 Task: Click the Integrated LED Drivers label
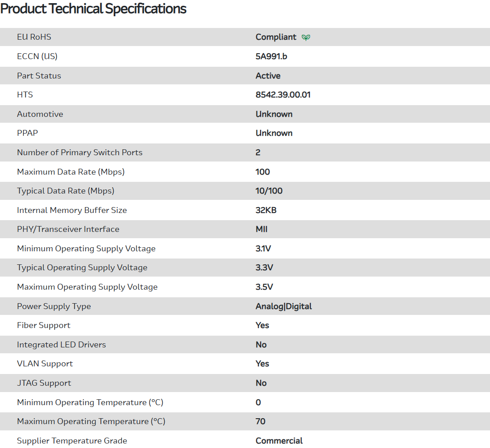(61, 345)
